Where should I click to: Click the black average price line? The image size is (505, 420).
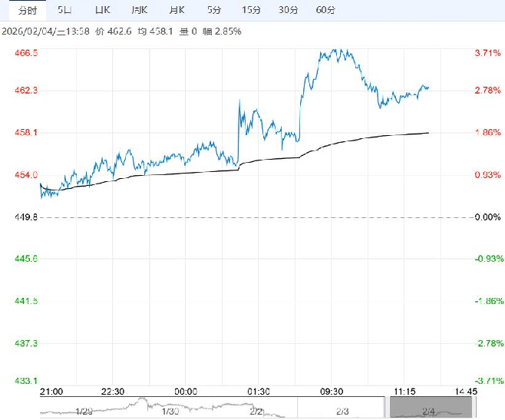point(345,141)
